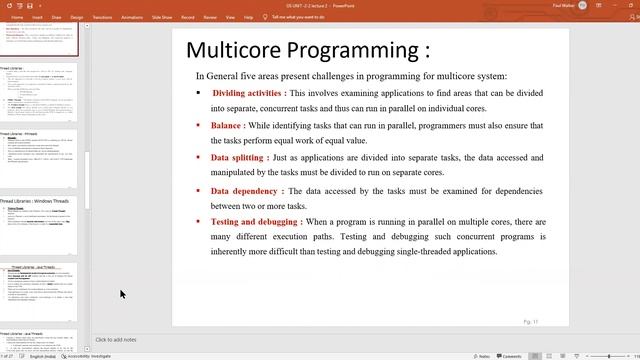This screenshot has height=360, width=640.
Task: Click the 'Data splitting :' red heading
Action: click(240, 158)
